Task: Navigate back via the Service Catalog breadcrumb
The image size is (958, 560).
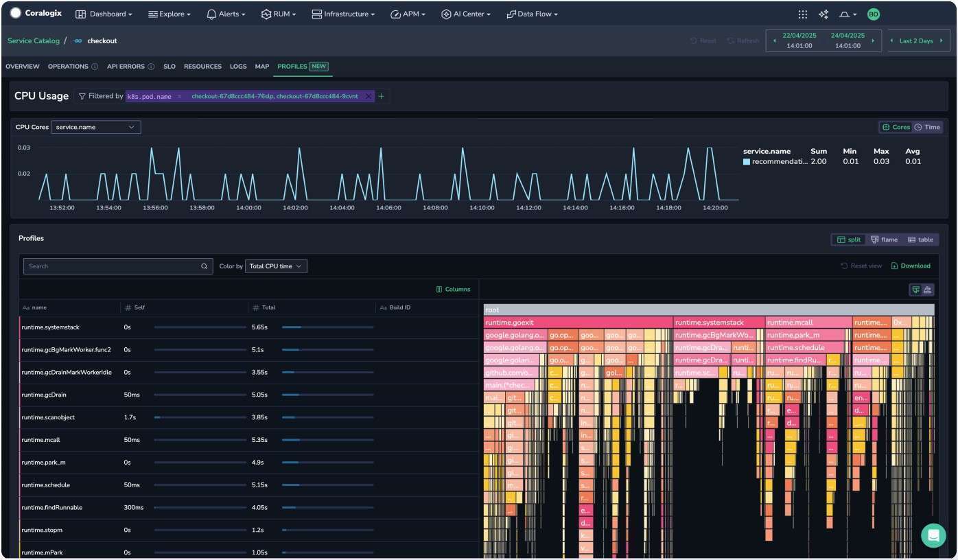Action: [x=33, y=40]
